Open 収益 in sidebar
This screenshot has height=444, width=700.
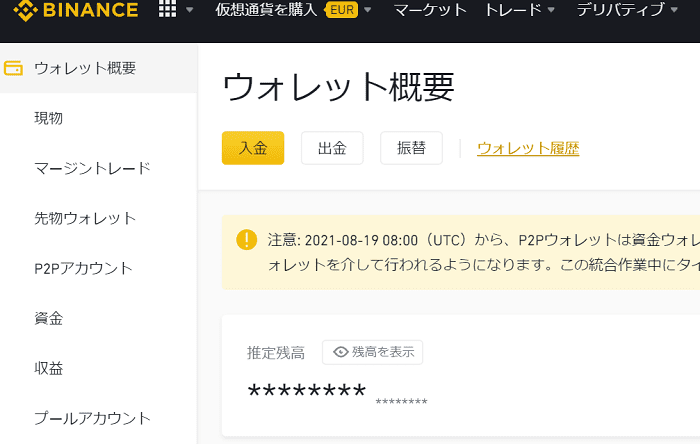[49, 368]
